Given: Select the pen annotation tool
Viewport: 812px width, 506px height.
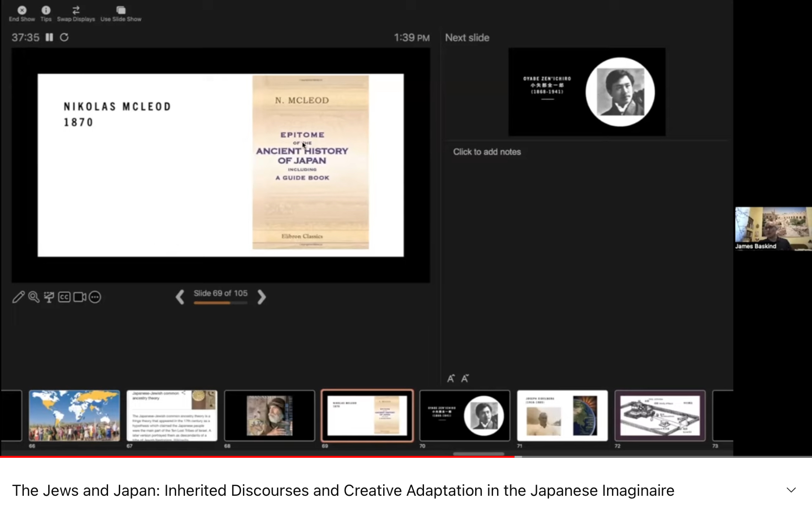Looking at the screenshot, I should pos(18,297).
